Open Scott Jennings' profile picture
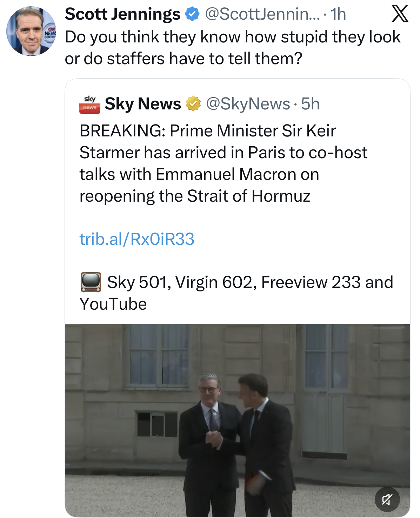This screenshot has height=518, width=420. point(31,31)
